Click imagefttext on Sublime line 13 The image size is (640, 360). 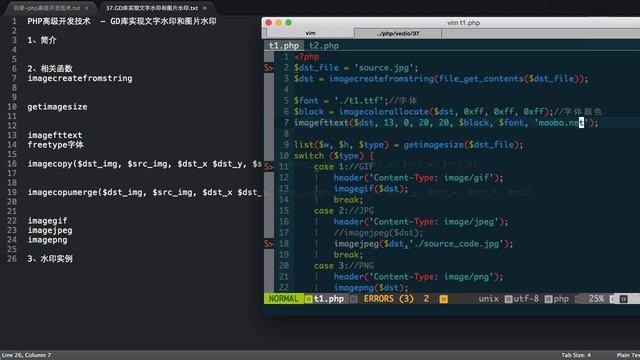(x=55, y=135)
